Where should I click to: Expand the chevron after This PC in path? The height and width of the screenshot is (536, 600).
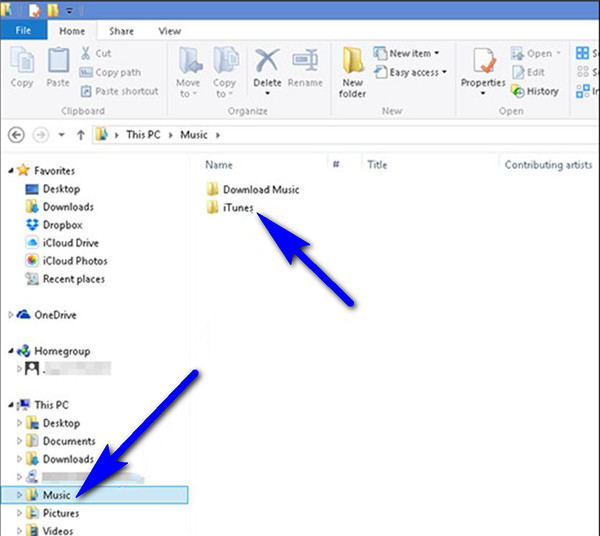coord(171,135)
